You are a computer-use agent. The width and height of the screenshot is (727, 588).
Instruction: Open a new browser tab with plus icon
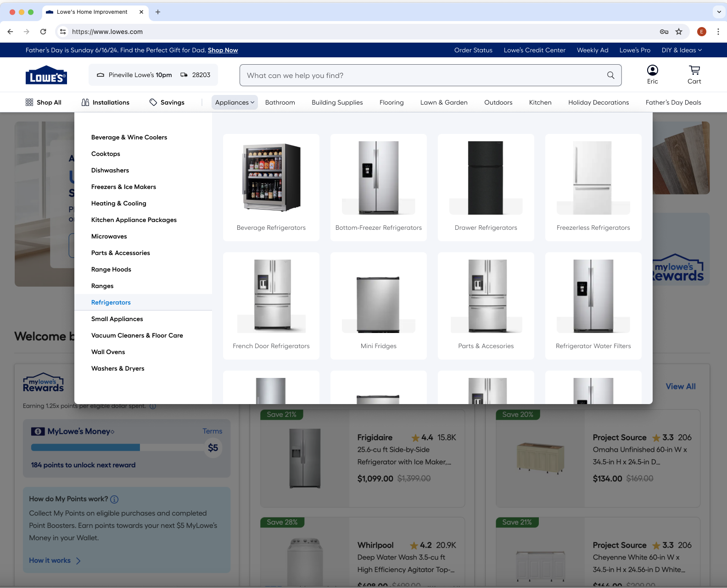[158, 12]
